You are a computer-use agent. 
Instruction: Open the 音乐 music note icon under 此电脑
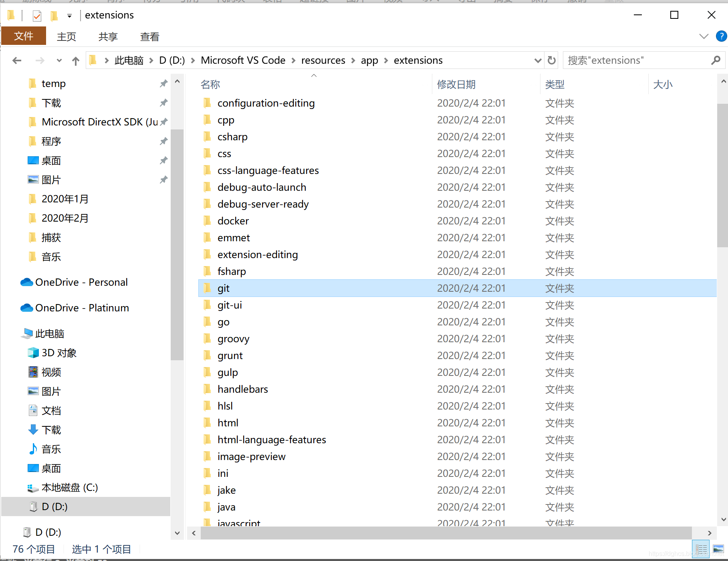pyautogui.click(x=33, y=449)
